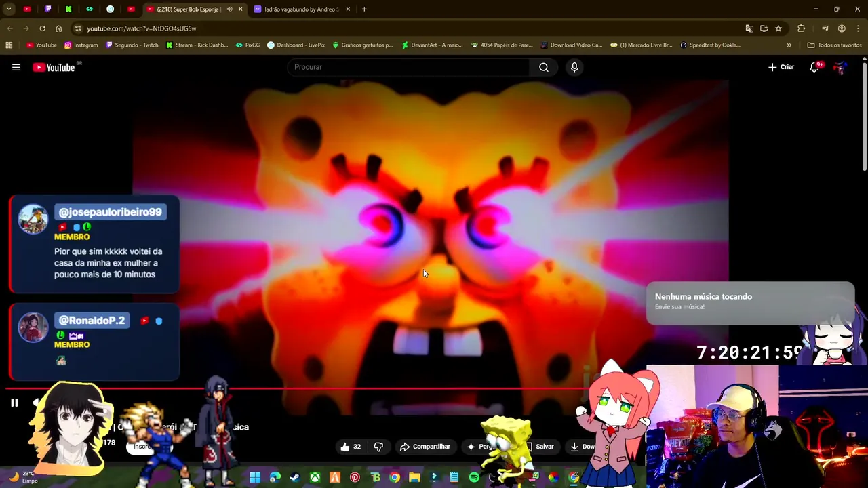Seek on the red video progress bar

pos(295,389)
